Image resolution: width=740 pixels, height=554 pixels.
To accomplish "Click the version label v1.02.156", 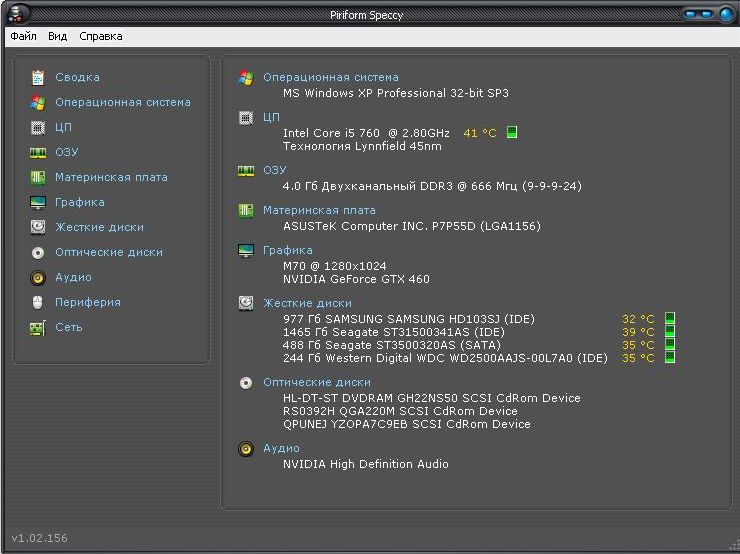I will 40,538.
